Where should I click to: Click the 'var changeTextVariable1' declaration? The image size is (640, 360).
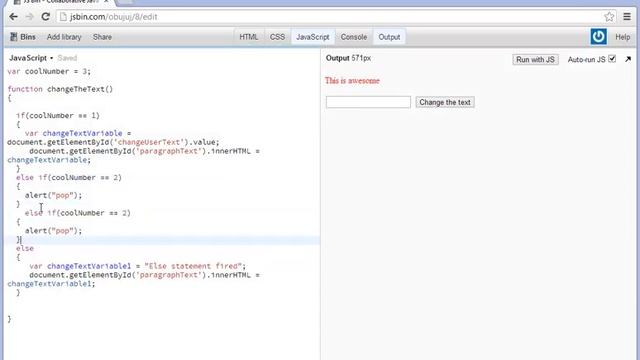tap(80, 266)
